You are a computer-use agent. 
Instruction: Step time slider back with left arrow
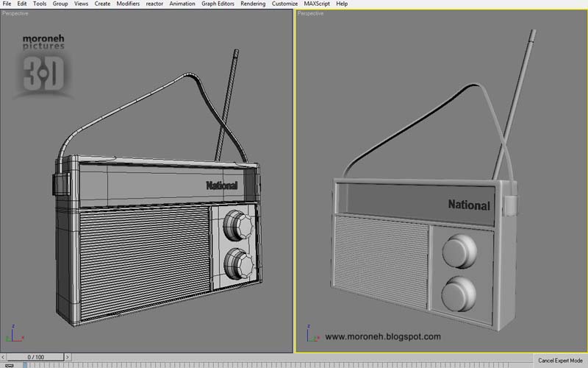coord(3,357)
